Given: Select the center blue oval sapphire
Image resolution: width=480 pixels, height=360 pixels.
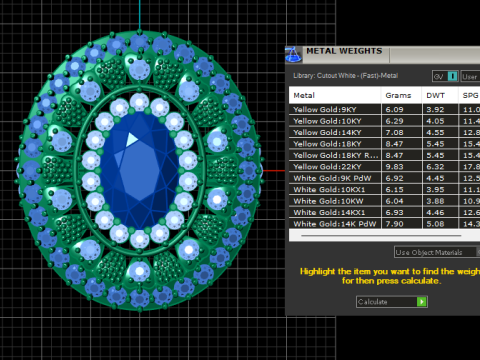Looking at the screenshot, I should click(140, 170).
